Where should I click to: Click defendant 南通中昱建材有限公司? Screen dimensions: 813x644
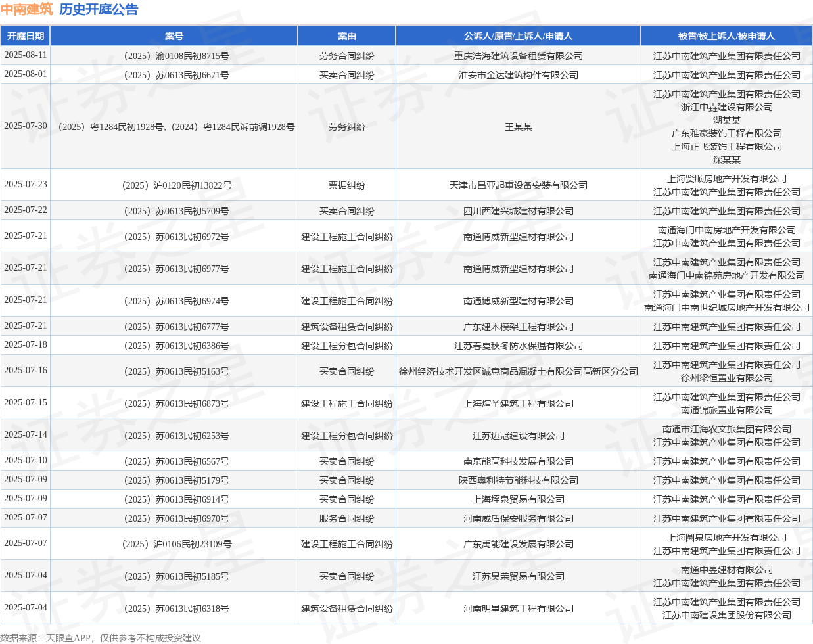point(727,570)
